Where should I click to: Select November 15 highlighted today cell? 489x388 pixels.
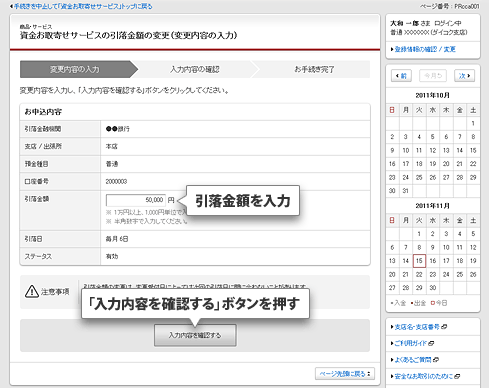(x=419, y=261)
